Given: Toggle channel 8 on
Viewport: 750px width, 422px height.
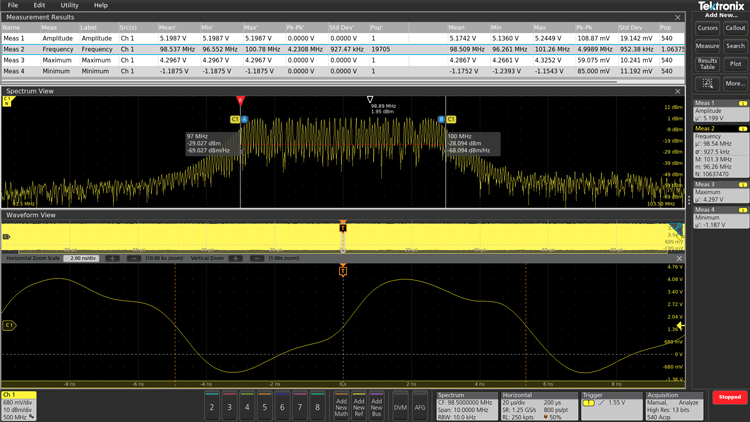Looking at the screenshot, I should pyautogui.click(x=318, y=405).
